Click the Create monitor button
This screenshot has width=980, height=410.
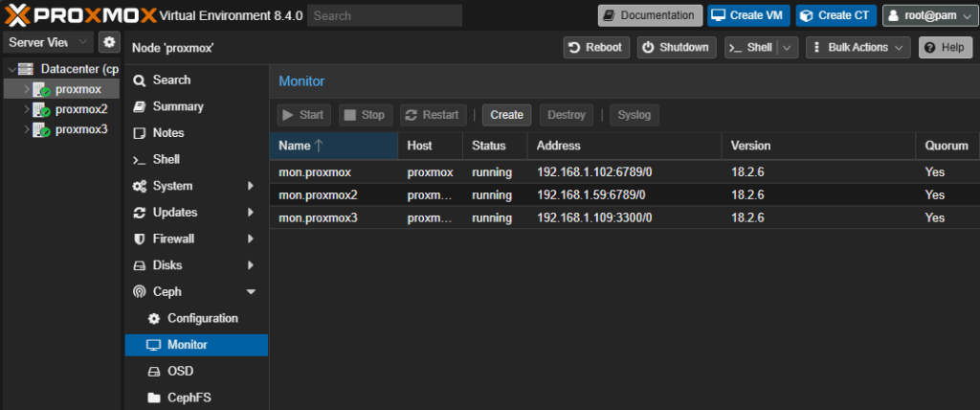click(507, 115)
